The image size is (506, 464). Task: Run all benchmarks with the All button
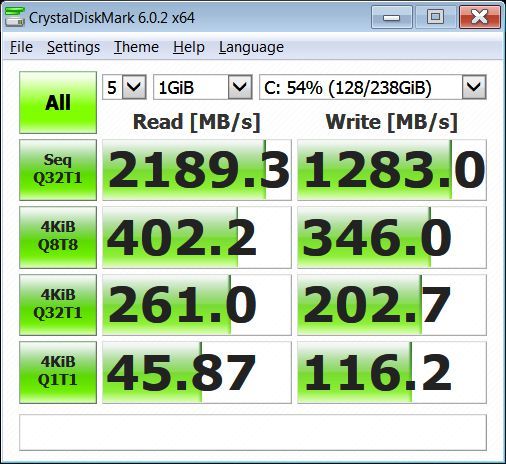tap(58, 102)
